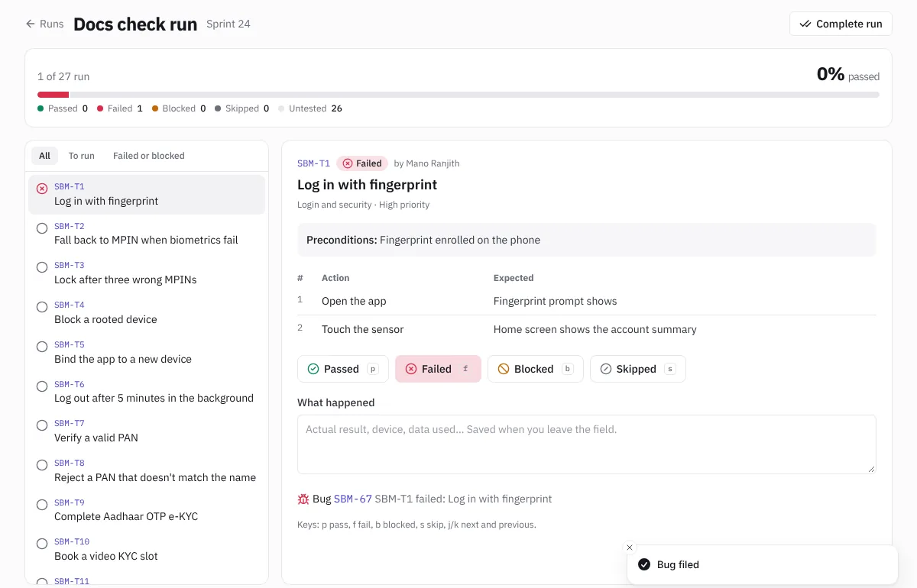The width and height of the screenshot is (917, 588).
Task: Click the What happened text area
Action: (x=587, y=444)
